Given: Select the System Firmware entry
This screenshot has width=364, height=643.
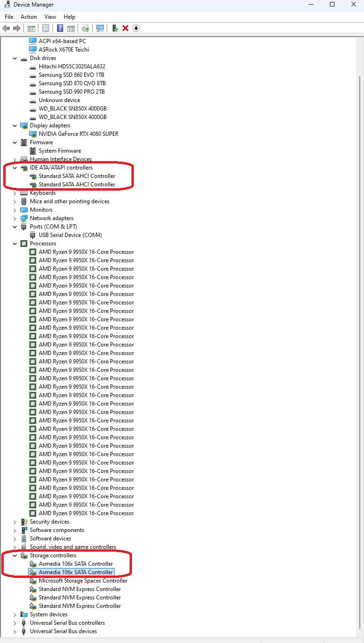Looking at the screenshot, I should tap(60, 151).
